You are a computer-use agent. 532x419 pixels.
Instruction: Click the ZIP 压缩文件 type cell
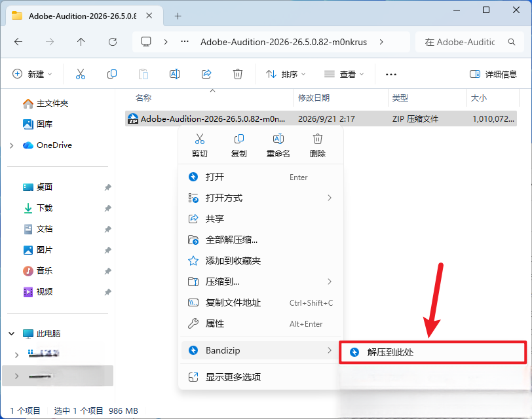click(x=415, y=119)
